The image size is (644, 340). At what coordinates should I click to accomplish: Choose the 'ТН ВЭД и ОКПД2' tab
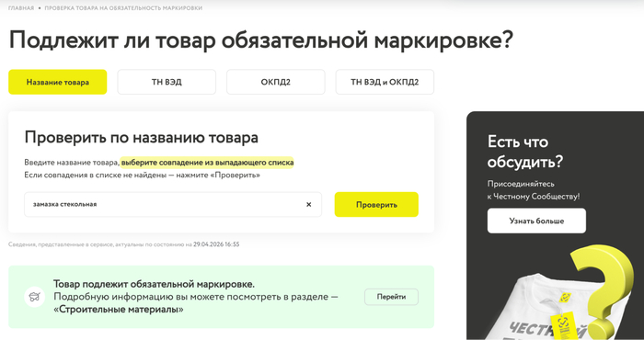tap(385, 82)
